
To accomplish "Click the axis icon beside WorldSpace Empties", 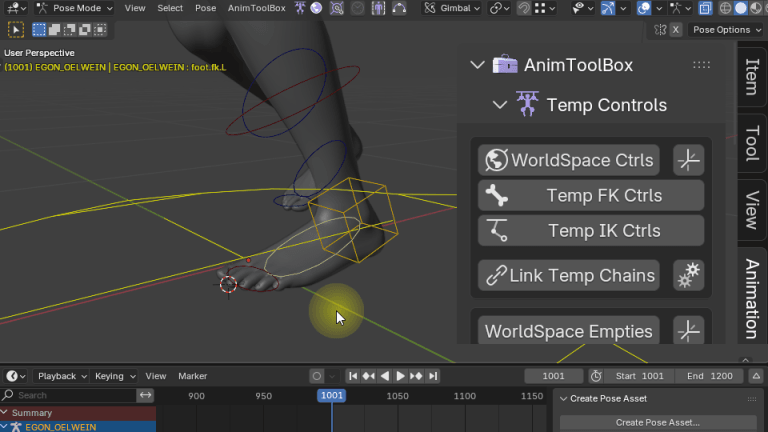I will (x=688, y=331).
